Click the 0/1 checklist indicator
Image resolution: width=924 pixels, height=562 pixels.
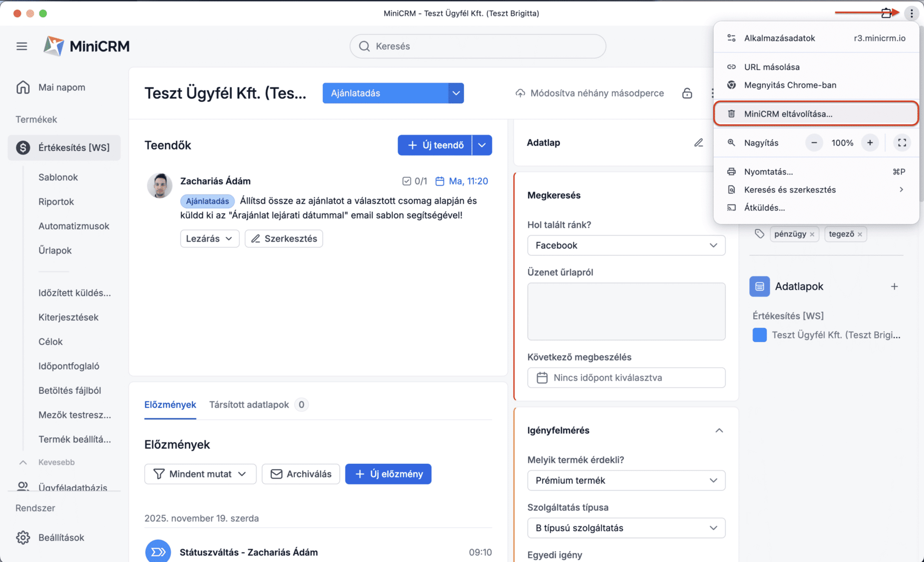click(x=414, y=181)
